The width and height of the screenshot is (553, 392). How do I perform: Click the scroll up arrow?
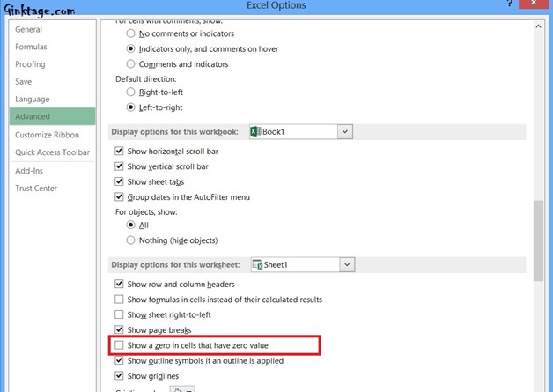click(x=538, y=26)
